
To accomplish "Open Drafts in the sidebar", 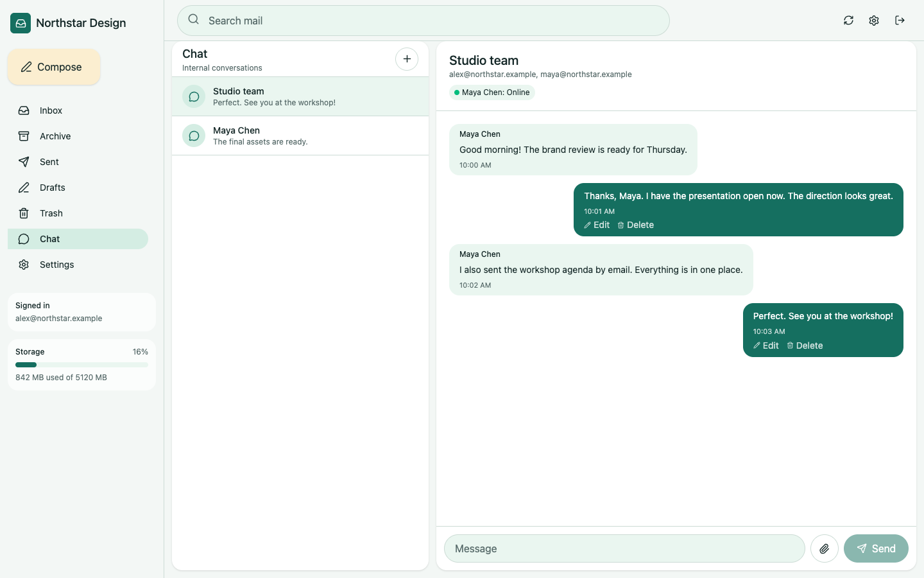I will (78, 188).
